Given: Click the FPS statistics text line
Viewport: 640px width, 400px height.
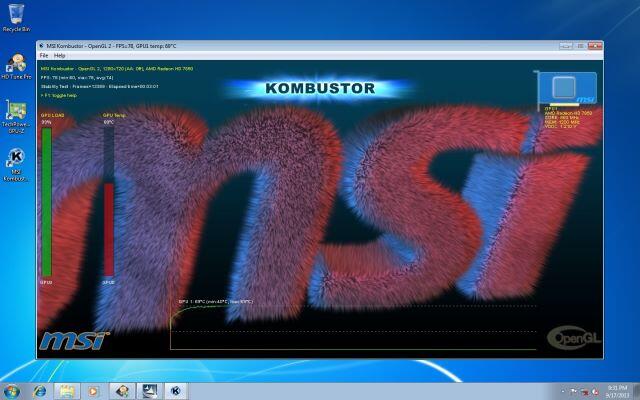Looking at the screenshot, I should click(77, 78).
